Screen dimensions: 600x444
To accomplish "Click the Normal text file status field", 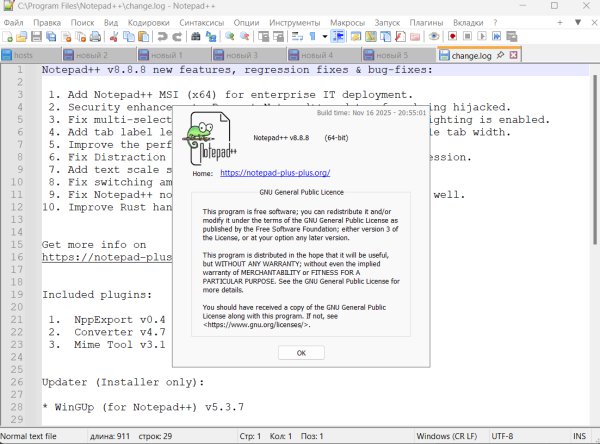I will (x=28, y=436).
